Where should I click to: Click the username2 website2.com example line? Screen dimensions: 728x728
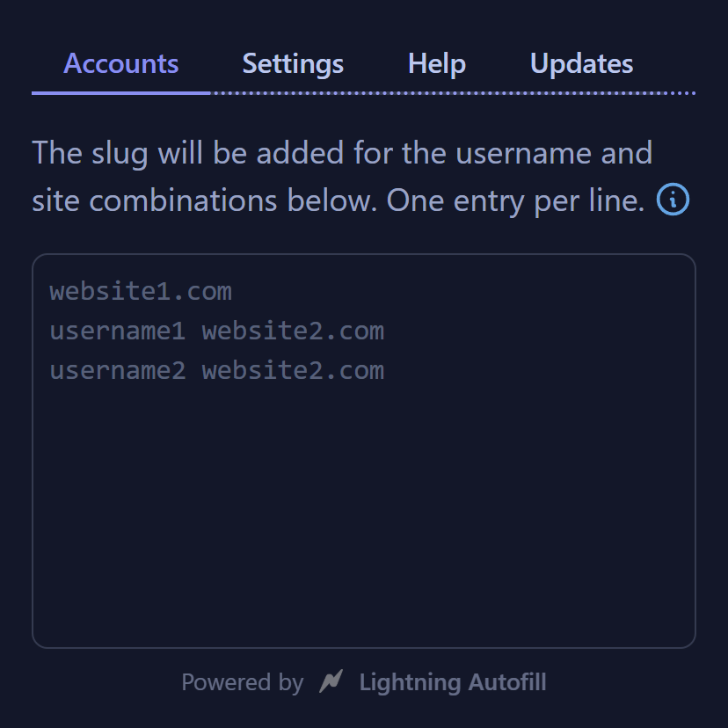tap(216, 370)
